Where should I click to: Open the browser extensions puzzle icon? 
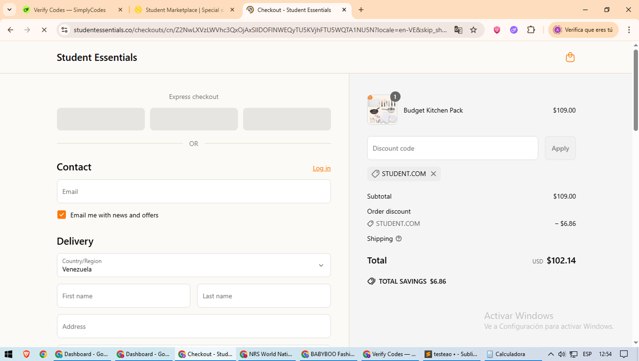point(531,30)
